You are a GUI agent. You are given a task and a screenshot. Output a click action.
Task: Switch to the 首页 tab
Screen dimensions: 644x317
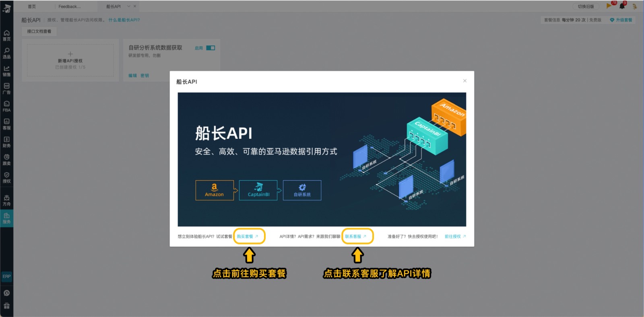pyautogui.click(x=32, y=6)
